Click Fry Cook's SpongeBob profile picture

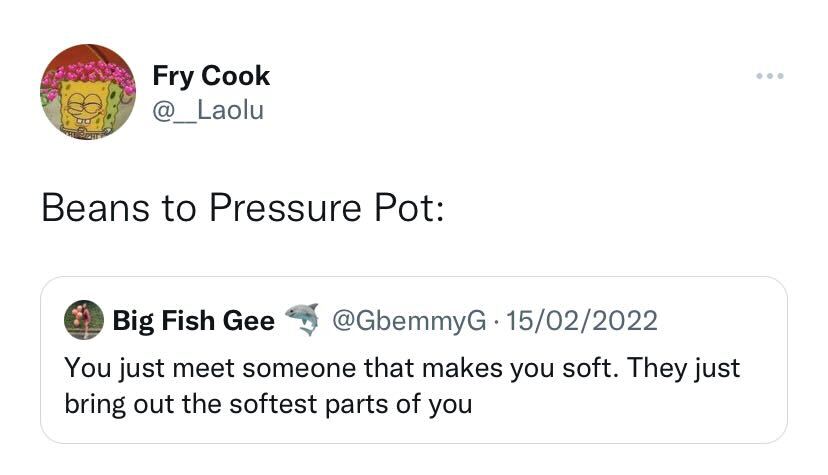[88, 91]
